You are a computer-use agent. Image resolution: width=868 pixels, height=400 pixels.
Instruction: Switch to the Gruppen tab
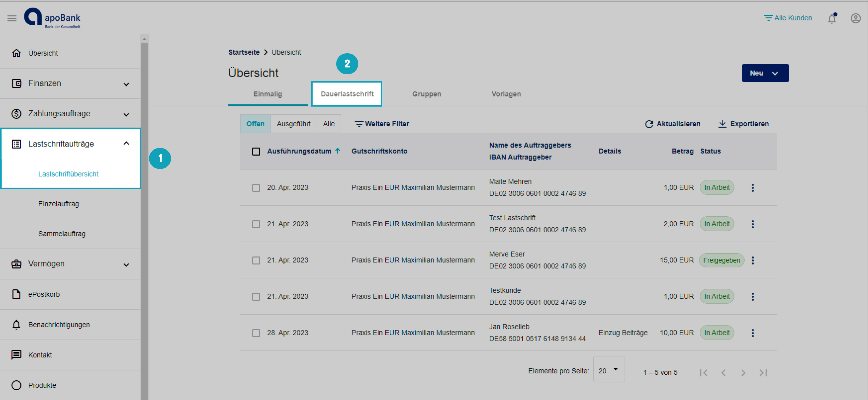pos(427,94)
